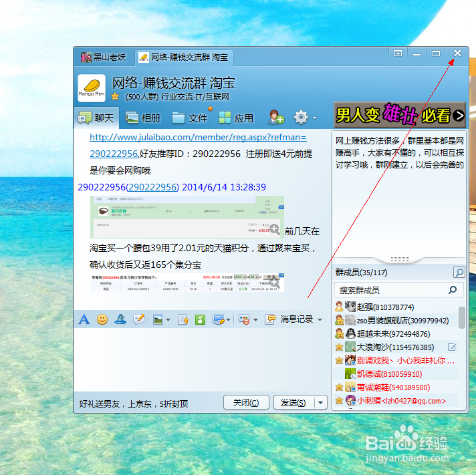Screen dimensions: 476x475
Task: Select member 大浪淘沙(1154576385)
Action: (x=396, y=347)
